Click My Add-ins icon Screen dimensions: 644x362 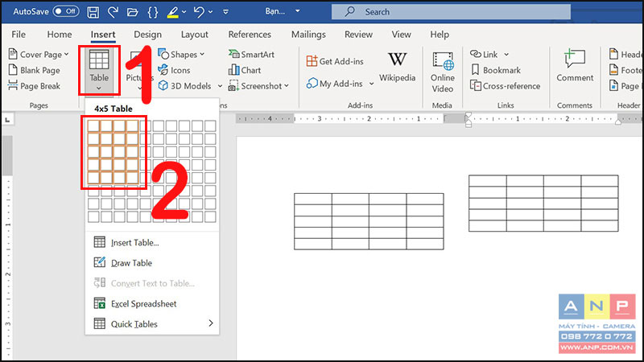pos(312,84)
